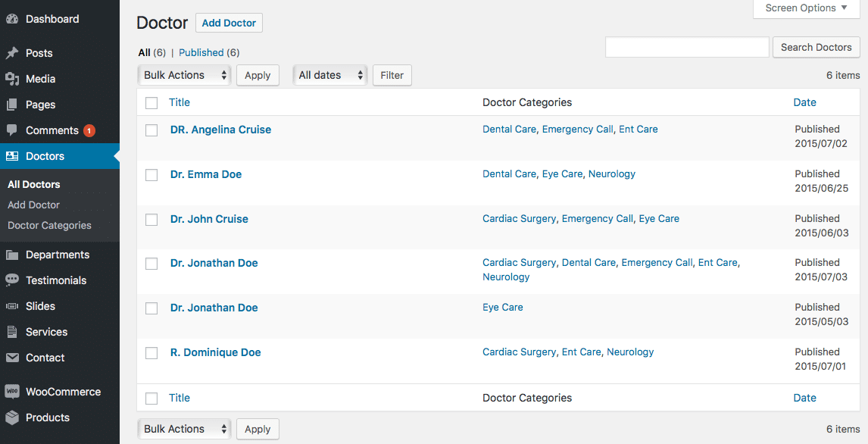Click the Search Doctors button
Viewport: 868px width, 444px height.
[x=816, y=47]
